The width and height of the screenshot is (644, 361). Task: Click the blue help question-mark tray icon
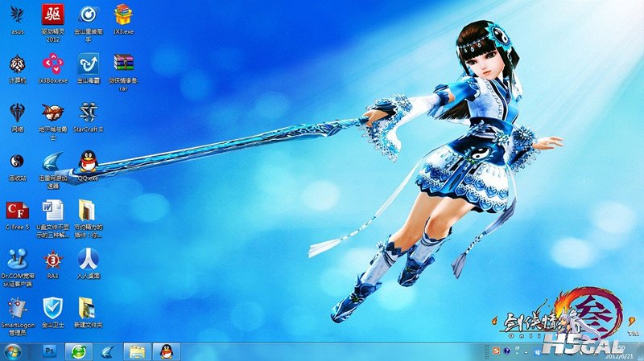pos(507,351)
